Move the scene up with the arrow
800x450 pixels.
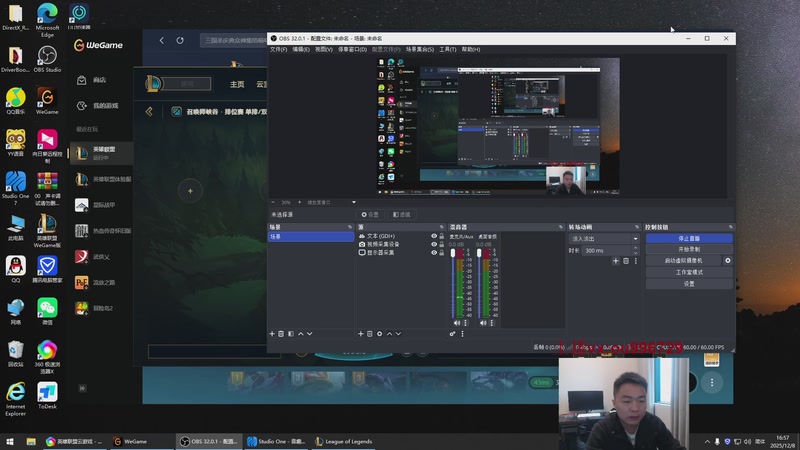tap(301, 334)
